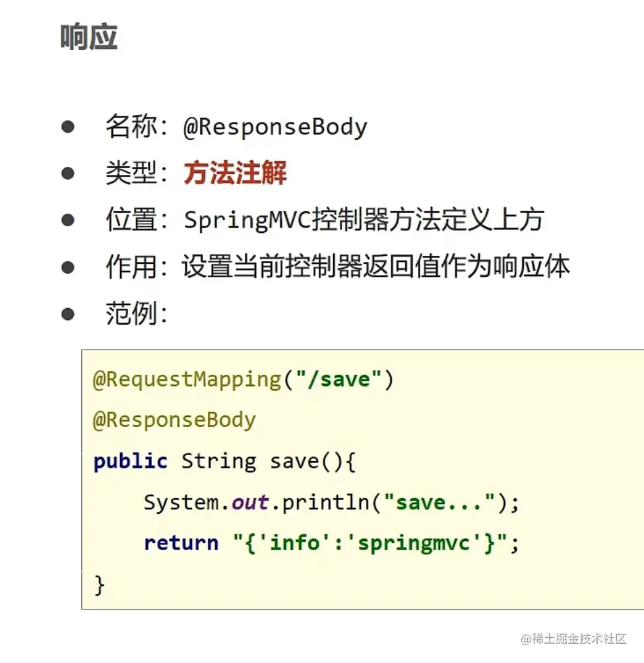The image size is (644, 663).
Task: Click the @RequestMapping annotation in code
Action: tap(187, 379)
